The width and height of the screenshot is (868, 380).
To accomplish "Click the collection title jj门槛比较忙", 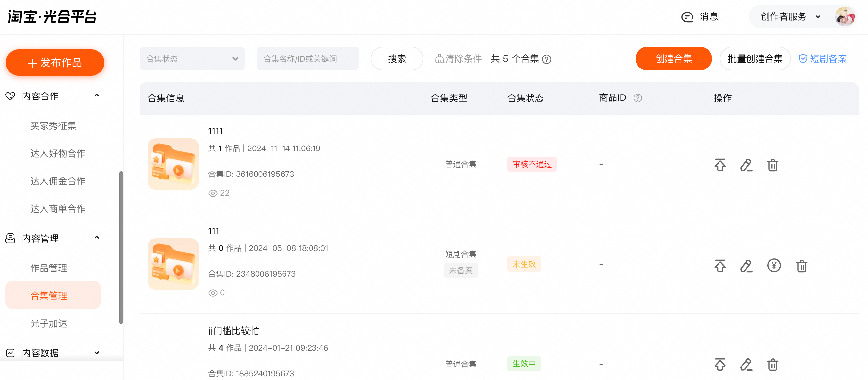I will (x=233, y=331).
